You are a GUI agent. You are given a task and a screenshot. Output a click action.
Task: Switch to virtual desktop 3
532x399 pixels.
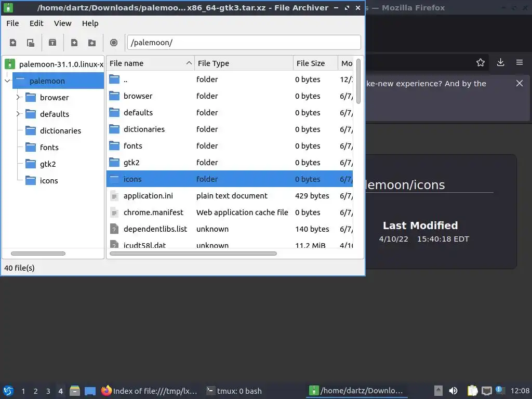[x=48, y=391]
